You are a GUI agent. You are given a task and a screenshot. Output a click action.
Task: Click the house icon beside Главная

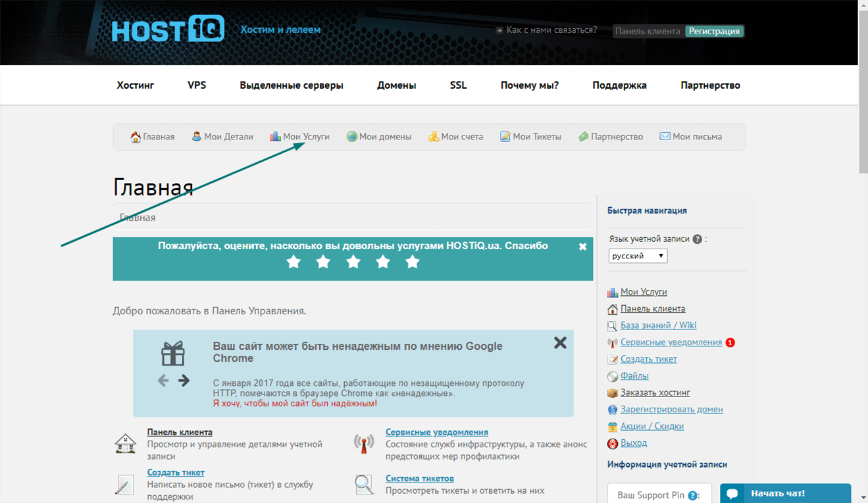click(136, 137)
